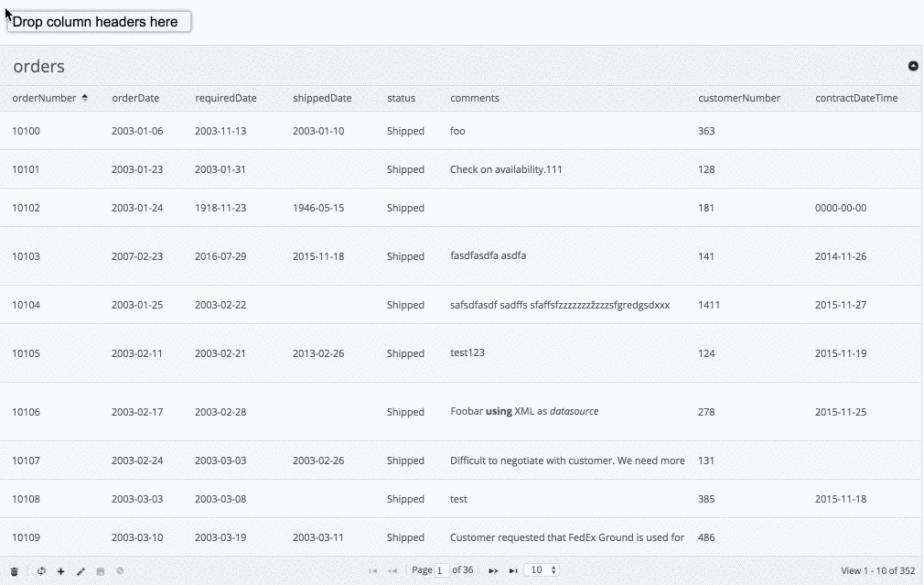Select order number 10105 cell
This screenshot has width=924, height=585.
pos(26,353)
